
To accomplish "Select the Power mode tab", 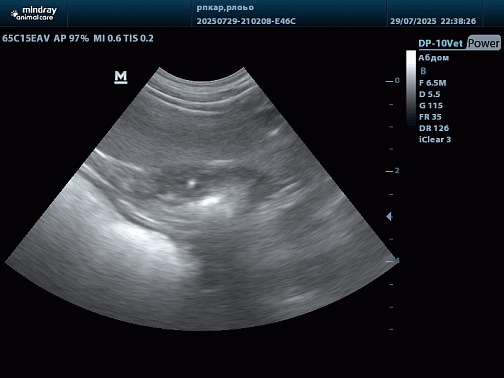I will [484, 43].
